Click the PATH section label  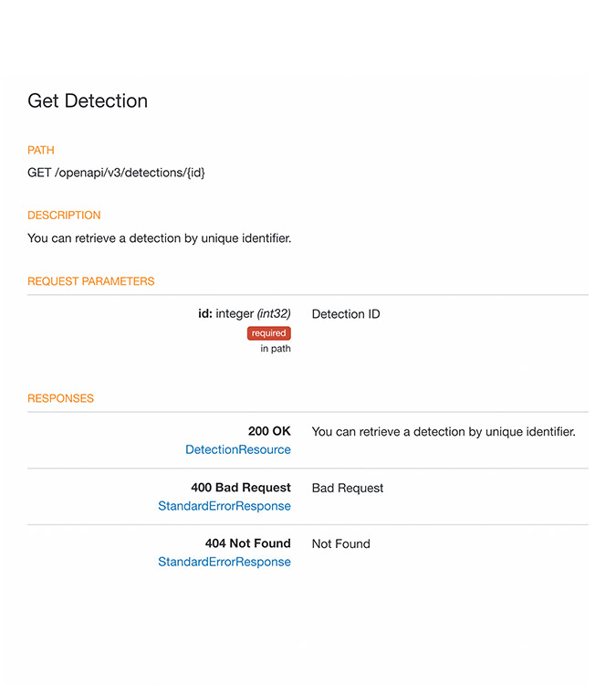(x=41, y=150)
